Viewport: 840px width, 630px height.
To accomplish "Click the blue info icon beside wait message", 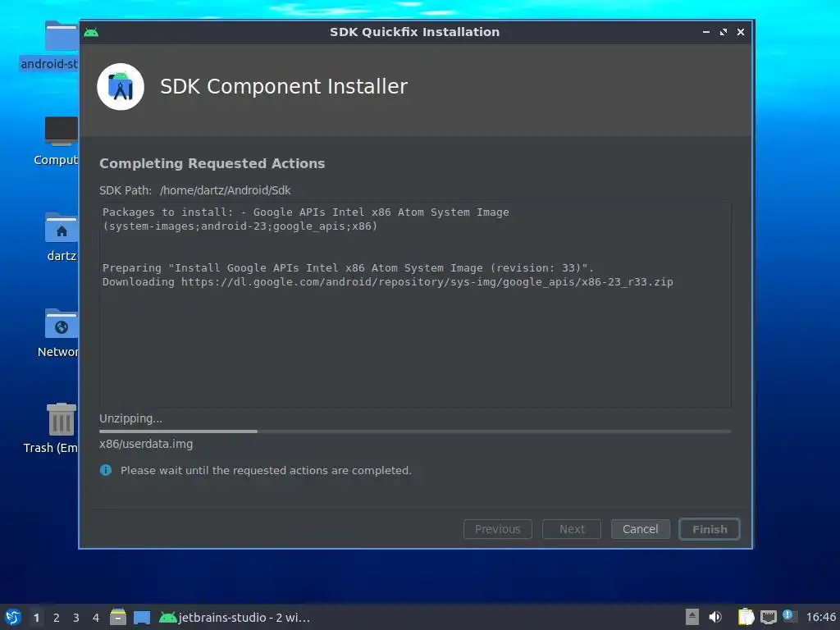I will pyautogui.click(x=106, y=470).
